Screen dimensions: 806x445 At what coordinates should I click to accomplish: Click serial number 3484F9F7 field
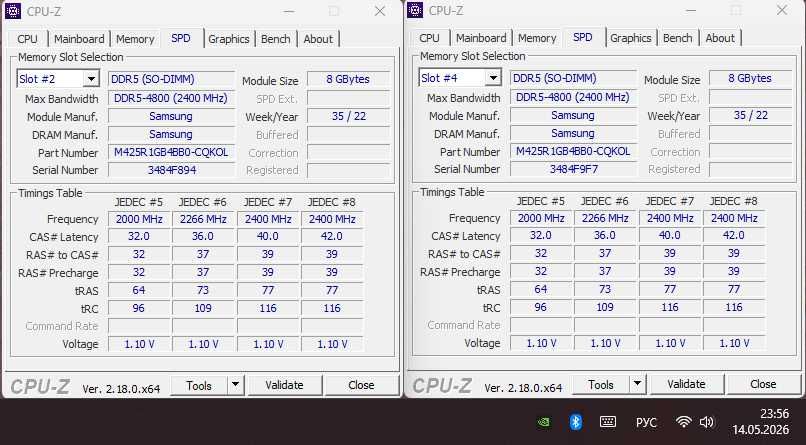pos(574,169)
